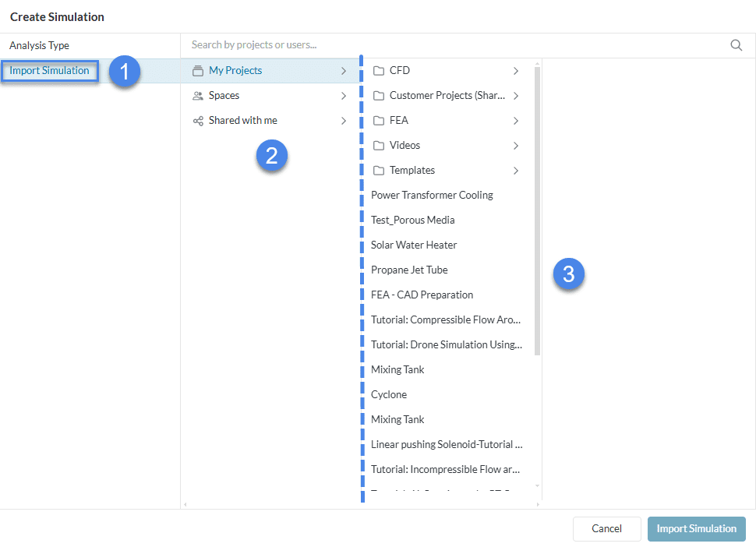Focus the search by projects or users field
This screenshot has height=547, width=756.
tap(452, 45)
